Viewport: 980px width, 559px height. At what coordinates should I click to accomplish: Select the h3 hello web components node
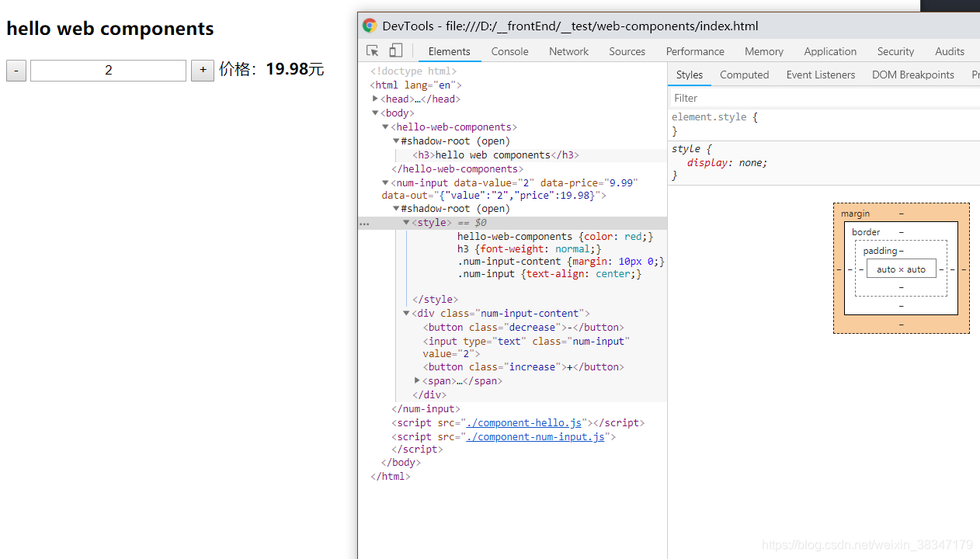[x=496, y=155]
